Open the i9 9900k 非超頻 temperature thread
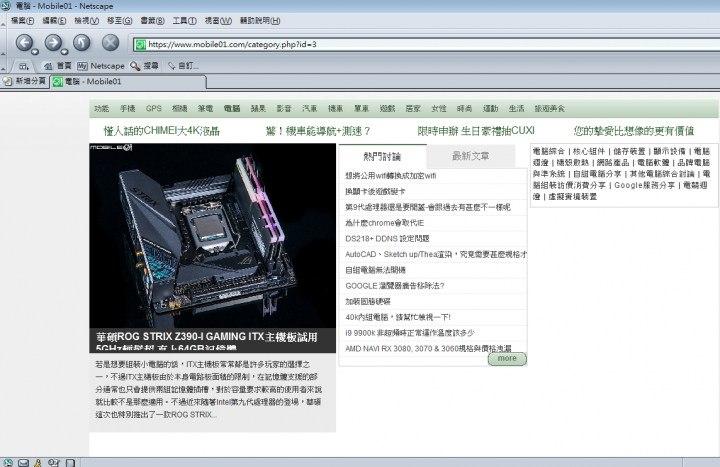This screenshot has width=720, height=467. [x=410, y=333]
